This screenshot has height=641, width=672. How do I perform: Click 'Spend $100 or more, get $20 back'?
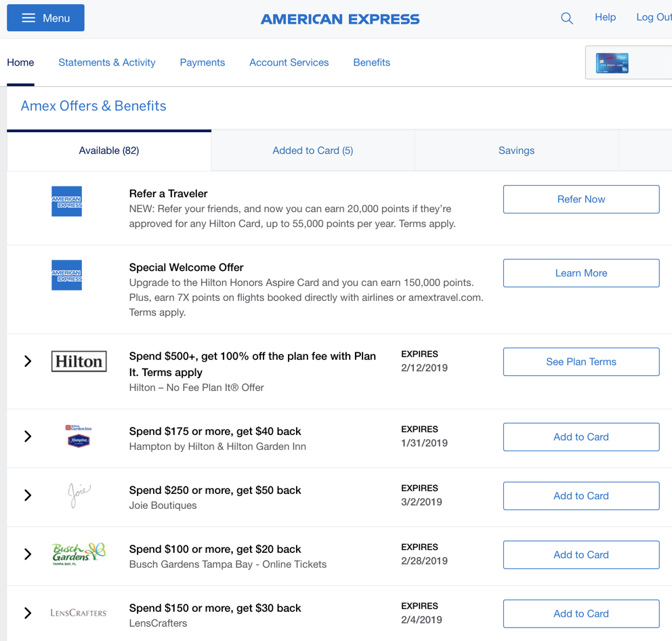pyautogui.click(x=215, y=549)
